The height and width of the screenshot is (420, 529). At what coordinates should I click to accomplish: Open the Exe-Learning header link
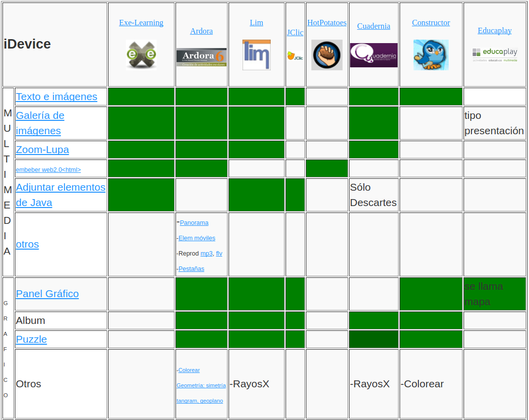coord(141,23)
